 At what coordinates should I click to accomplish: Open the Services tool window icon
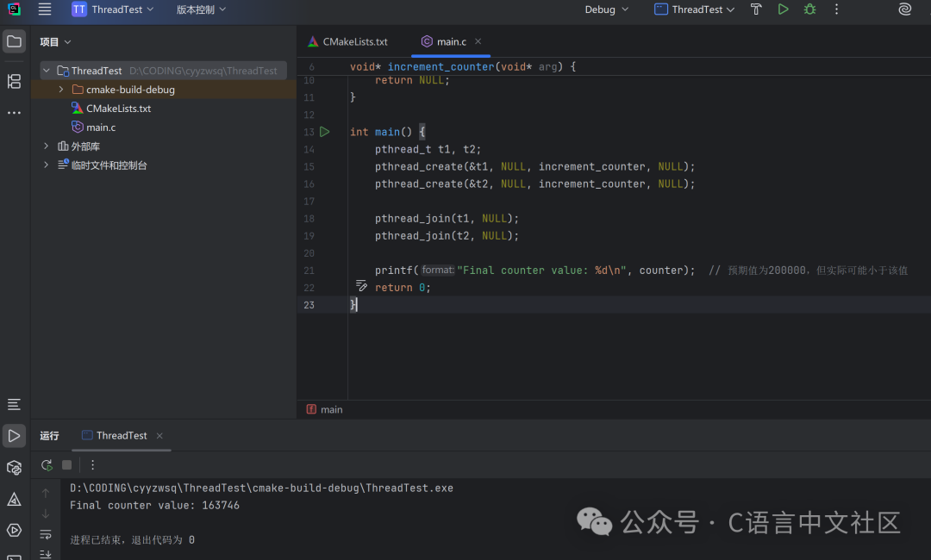(x=15, y=531)
